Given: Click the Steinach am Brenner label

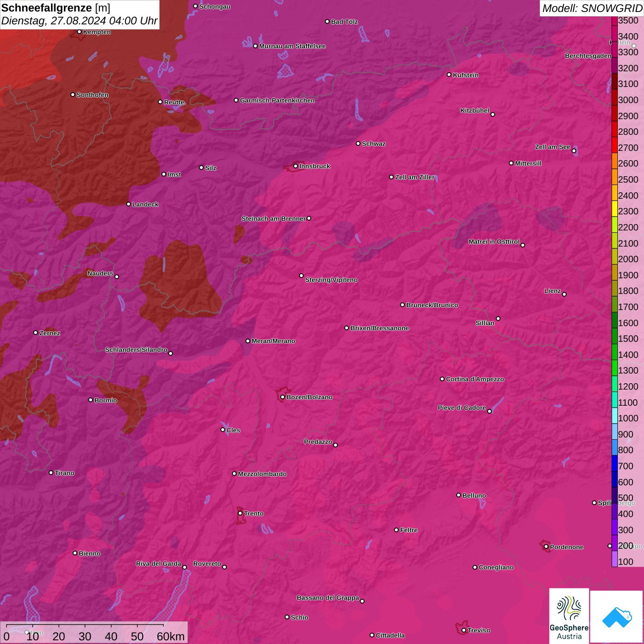Looking at the screenshot, I should coord(273,218).
